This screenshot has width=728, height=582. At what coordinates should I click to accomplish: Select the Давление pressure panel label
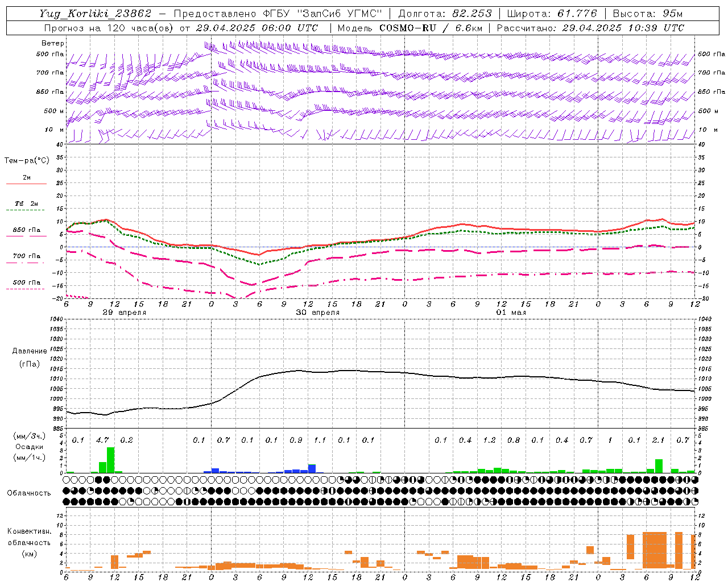(x=30, y=351)
